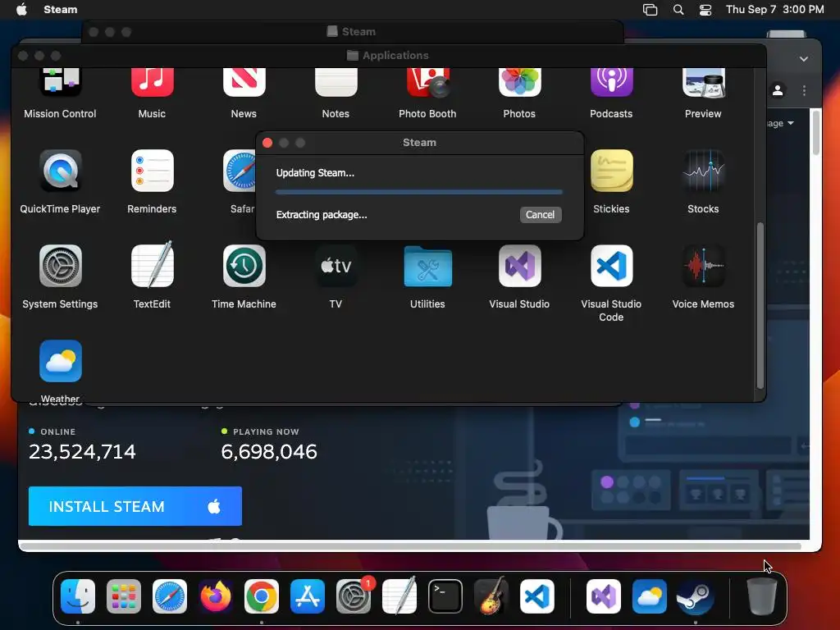
Task: Open Safari icon in Applications window
Action: pos(240,171)
